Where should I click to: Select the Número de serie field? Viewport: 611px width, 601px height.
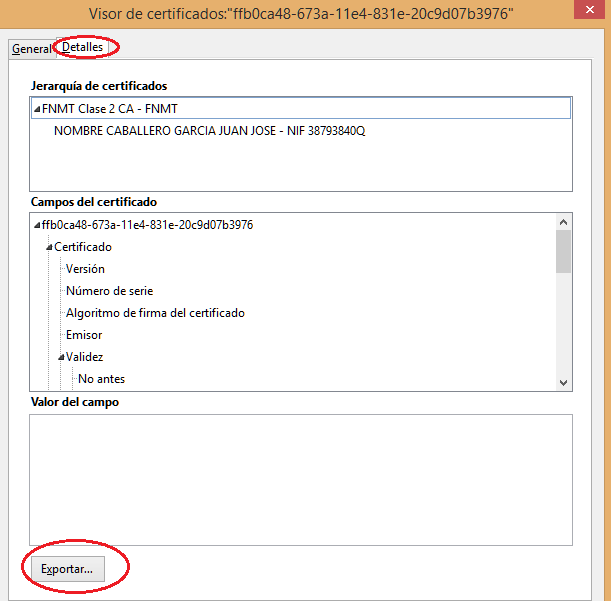tap(109, 291)
